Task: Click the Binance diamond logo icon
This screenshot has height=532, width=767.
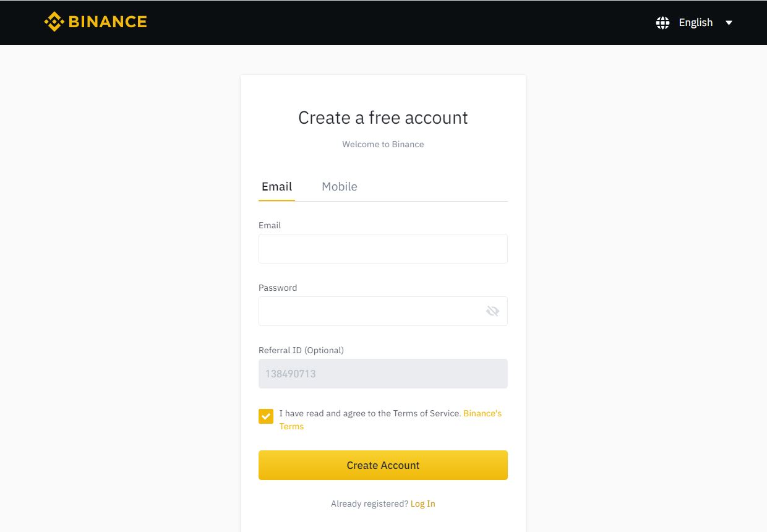Action: (x=54, y=22)
